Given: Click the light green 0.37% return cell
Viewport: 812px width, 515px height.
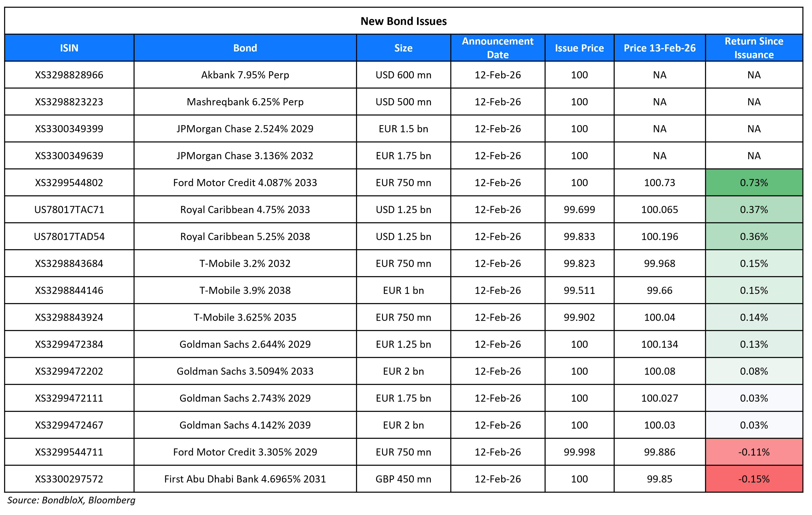Looking at the screenshot, I should point(754,210).
